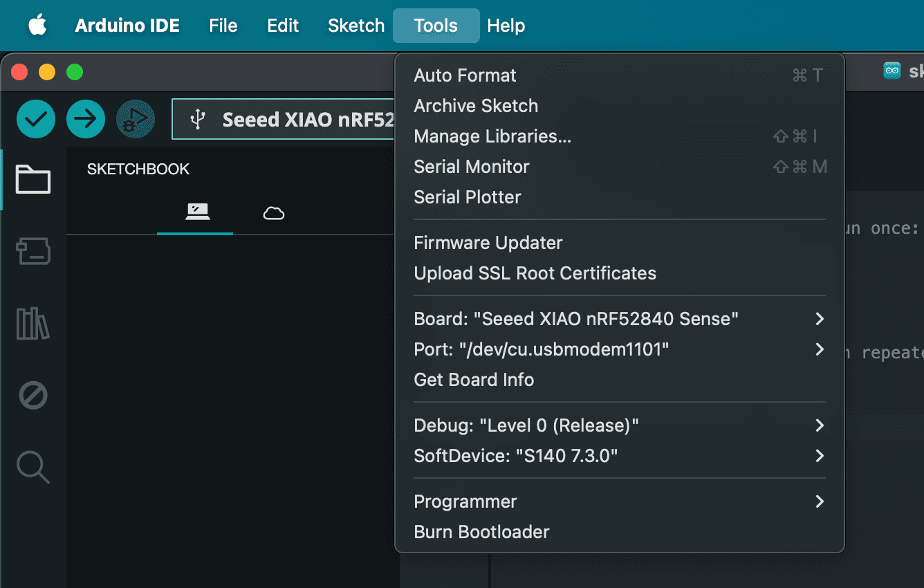
Task: Expand Port: /dev/cu.usbmodem1101 submenu
Action: coord(620,349)
